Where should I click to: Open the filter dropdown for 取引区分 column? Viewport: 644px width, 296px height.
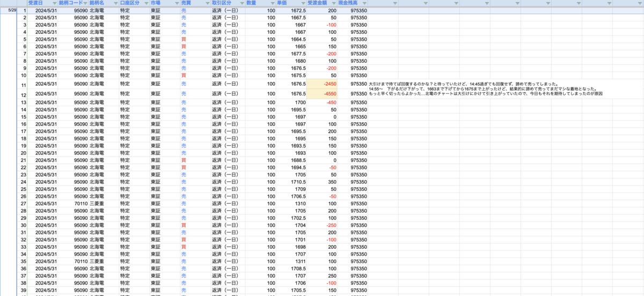click(x=241, y=3)
